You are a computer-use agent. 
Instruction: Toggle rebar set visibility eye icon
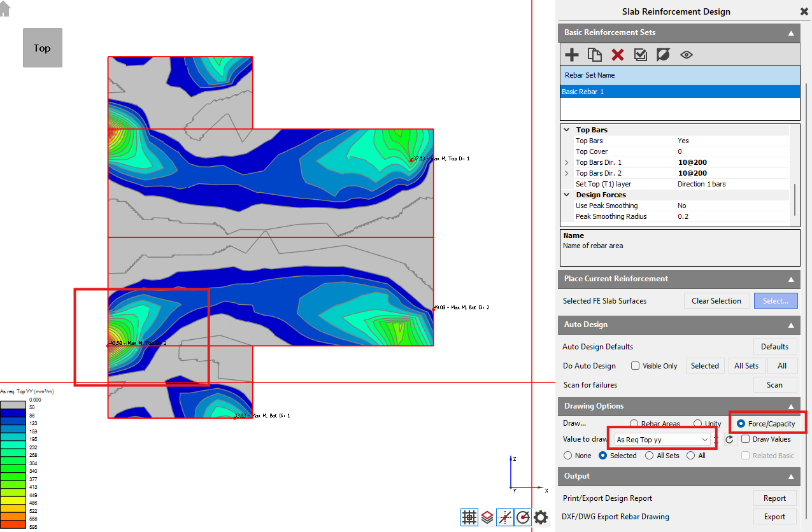686,55
